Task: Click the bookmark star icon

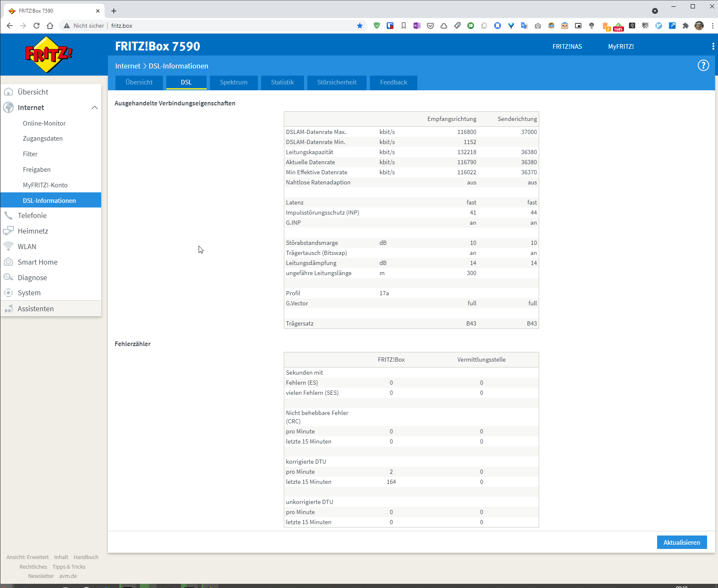Action: [360, 26]
